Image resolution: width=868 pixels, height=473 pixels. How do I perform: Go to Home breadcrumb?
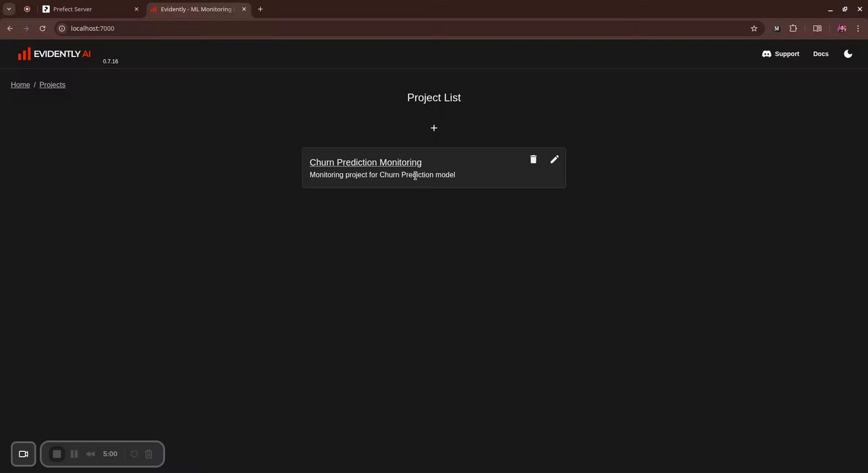coord(20,85)
